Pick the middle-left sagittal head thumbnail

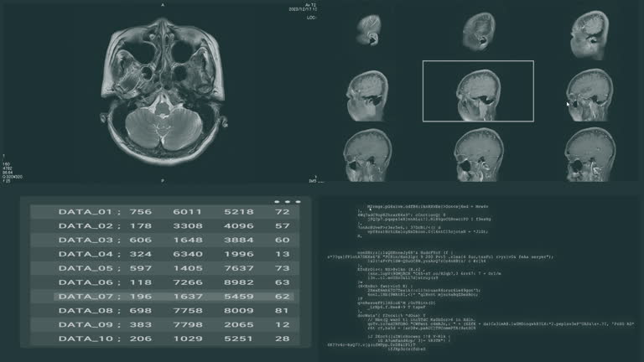pos(367,96)
